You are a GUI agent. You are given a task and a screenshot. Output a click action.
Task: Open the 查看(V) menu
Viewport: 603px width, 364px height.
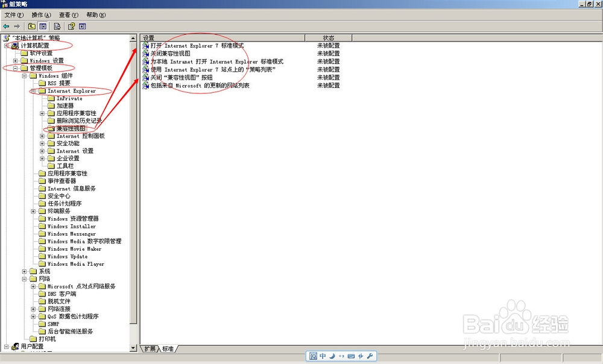click(x=69, y=15)
